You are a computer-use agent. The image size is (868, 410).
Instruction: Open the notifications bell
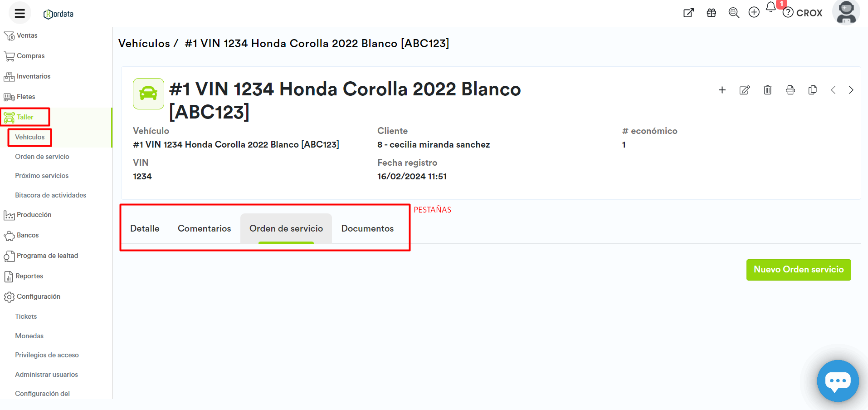pyautogui.click(x=770, y=7)
